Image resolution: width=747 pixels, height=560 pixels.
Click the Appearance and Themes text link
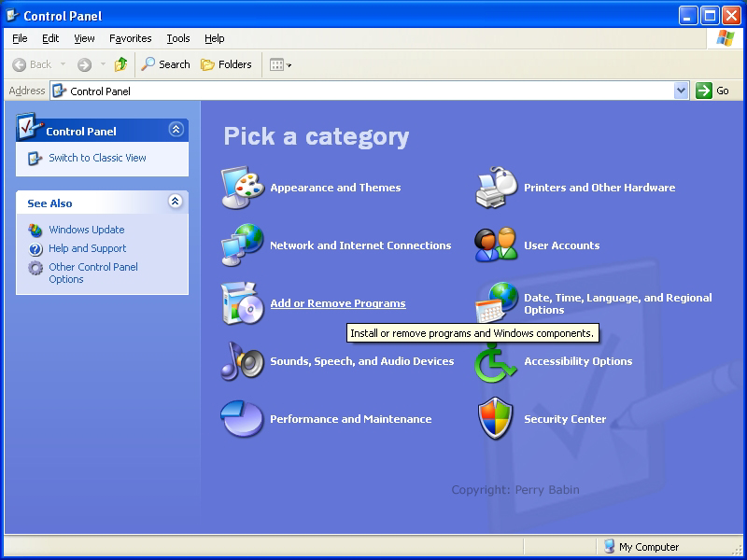[x=335, y=188]
